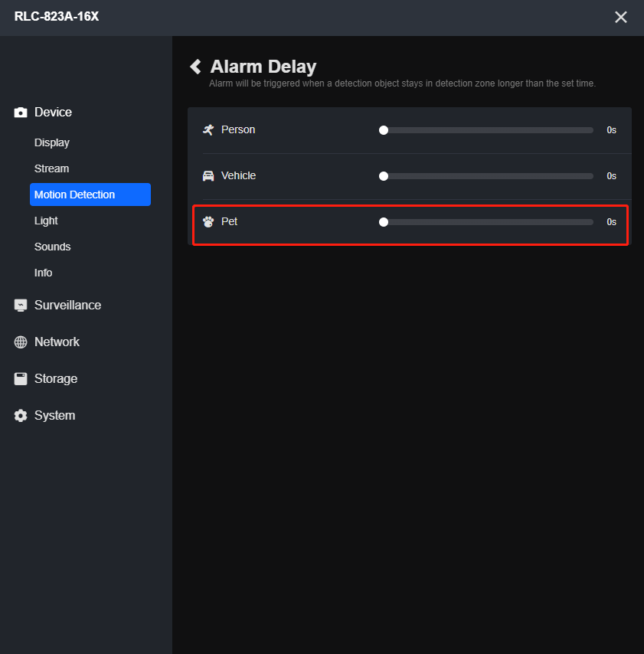
Task: Open the Sounds settings page
Action: (x=53, y=247)
